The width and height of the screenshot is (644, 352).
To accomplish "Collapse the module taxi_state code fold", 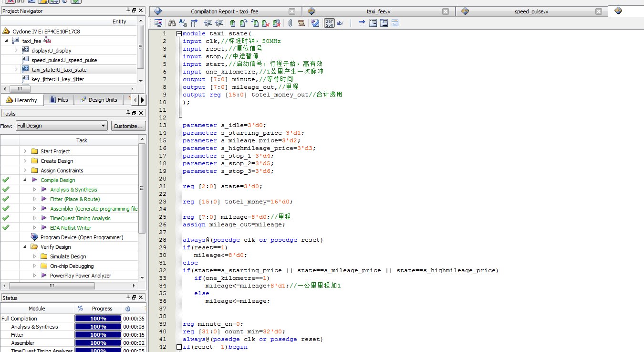I will pyautogui.click(x=179, y=33).
